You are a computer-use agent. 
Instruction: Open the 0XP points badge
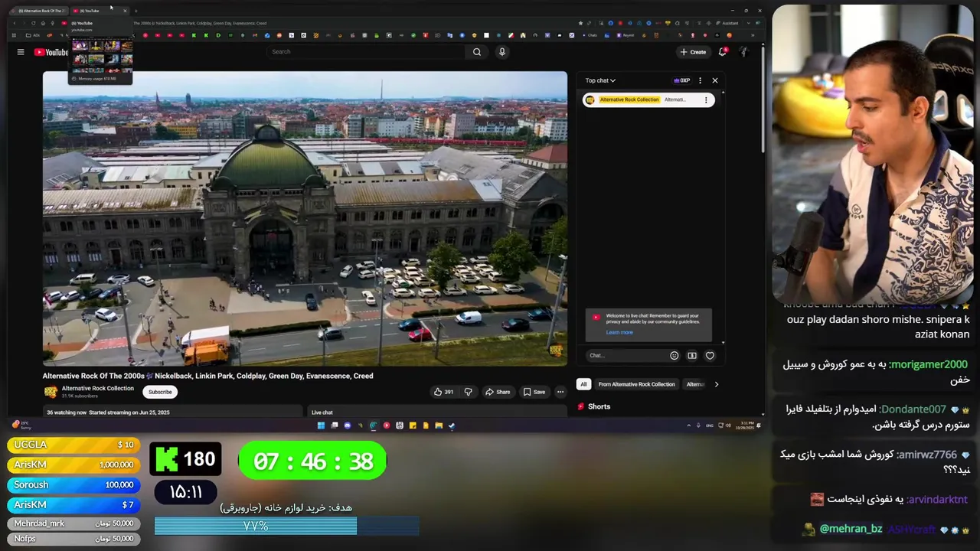tap(681, 80)
